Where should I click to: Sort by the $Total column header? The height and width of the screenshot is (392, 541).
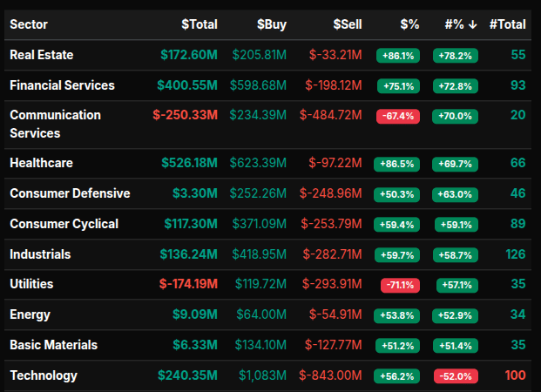pos(199,24)
